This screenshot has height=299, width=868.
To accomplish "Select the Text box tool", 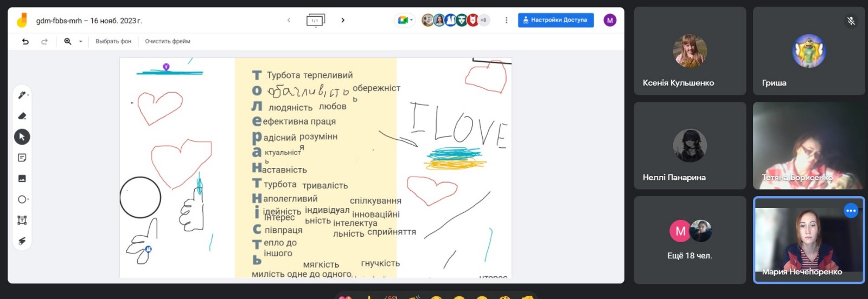I will pyautogui.click(x=22, y=220).
